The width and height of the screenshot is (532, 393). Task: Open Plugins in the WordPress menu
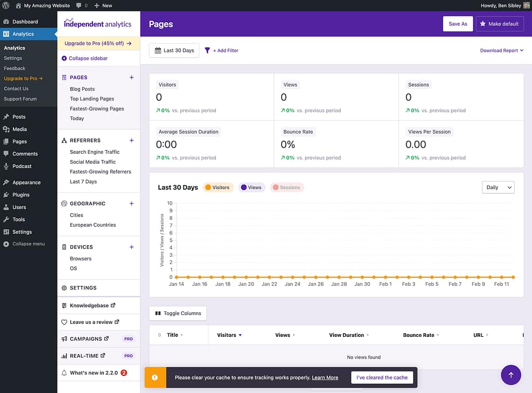pyautogui.click(x=21, y=195)
